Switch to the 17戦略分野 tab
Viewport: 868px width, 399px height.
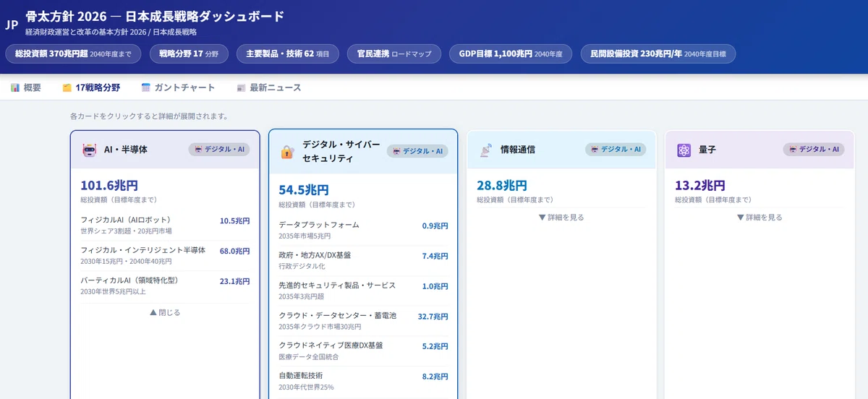(91, 87)
